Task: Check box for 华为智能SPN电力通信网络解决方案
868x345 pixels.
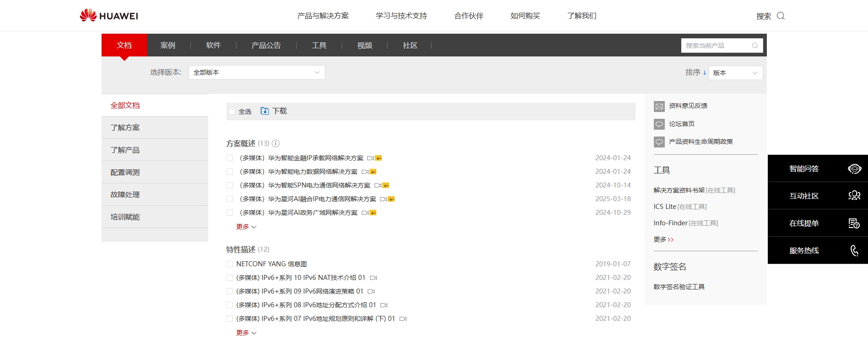Action: [x=230, y=185]
